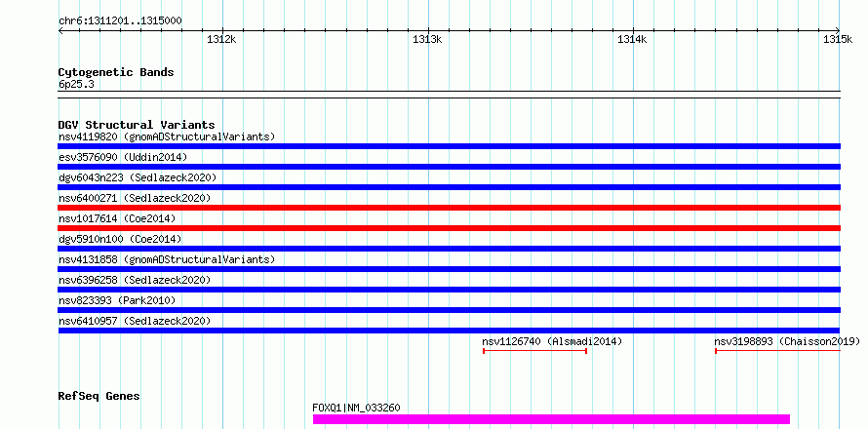Open nsv1126740 (Alsmadi2014) variant label
Viewport: 868px width, 429px height.
552,341
